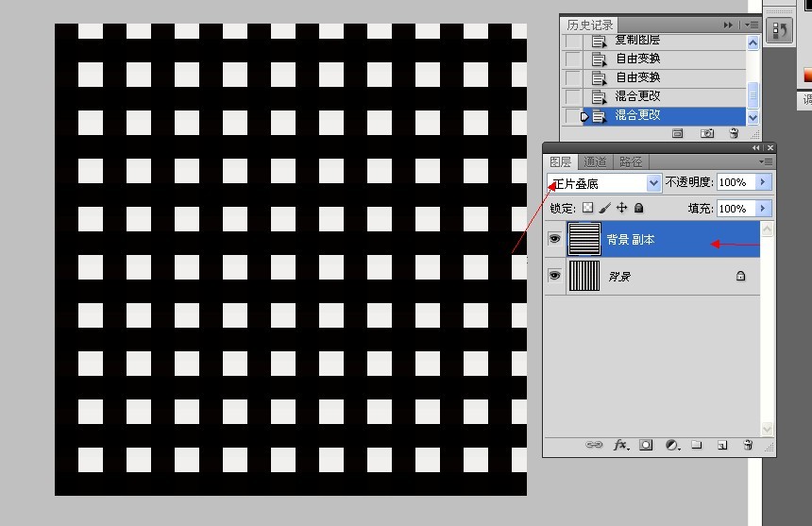The height and width of the screenshot is (526, 812).
Task: Collapse Layers panel with double-arrow icon
Action: click(x=756, y=148)
